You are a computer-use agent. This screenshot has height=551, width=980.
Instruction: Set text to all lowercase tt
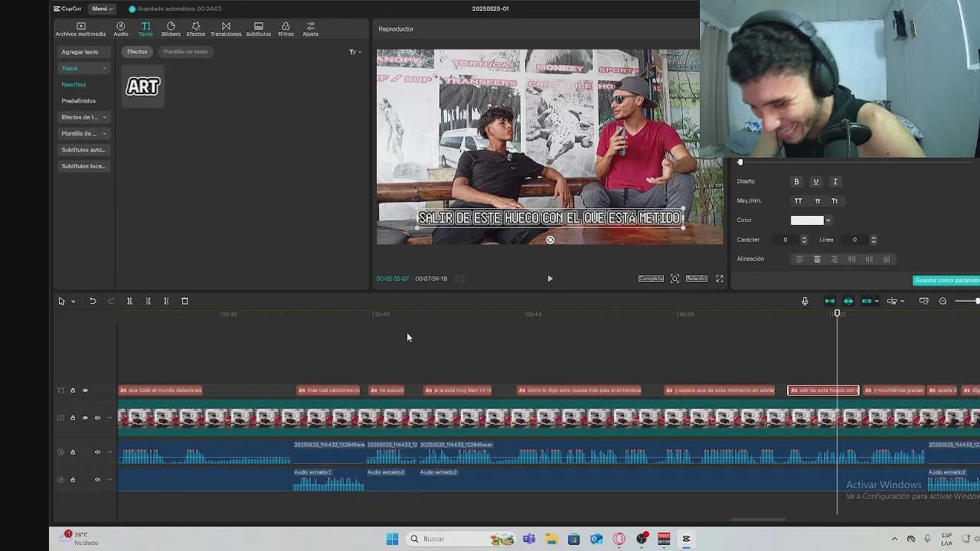click(817, 201)
